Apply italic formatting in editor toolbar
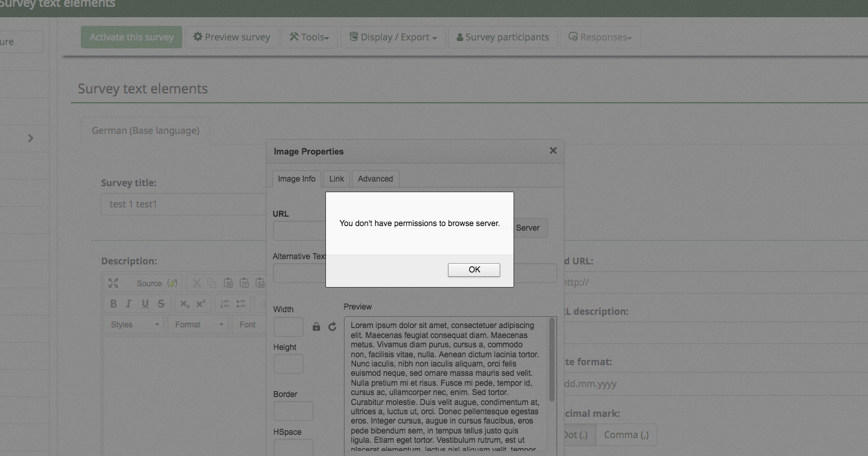Viewport: 868px width, 456px height. click(129, 304)
